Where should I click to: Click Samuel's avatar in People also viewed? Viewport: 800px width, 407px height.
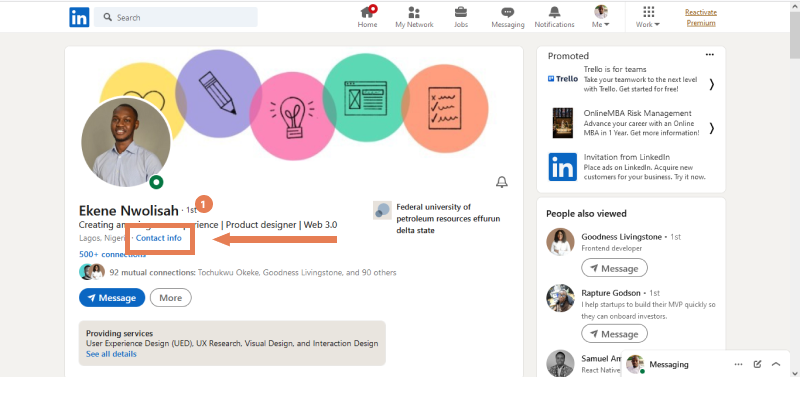[x=560, y=363]
